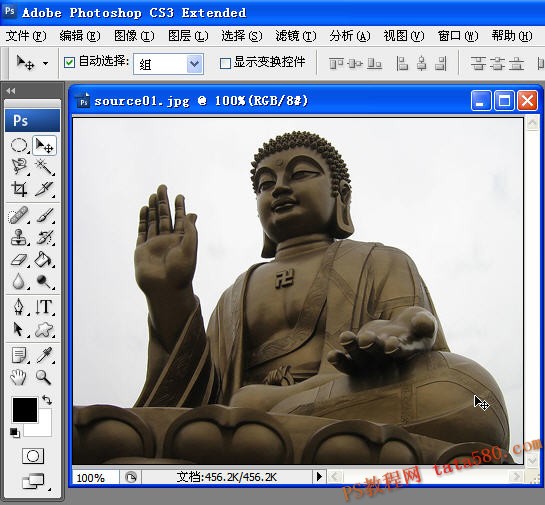Open the 滤镜(T) menu
Viewport: 545px width, 505px height.
pos(296,36)
